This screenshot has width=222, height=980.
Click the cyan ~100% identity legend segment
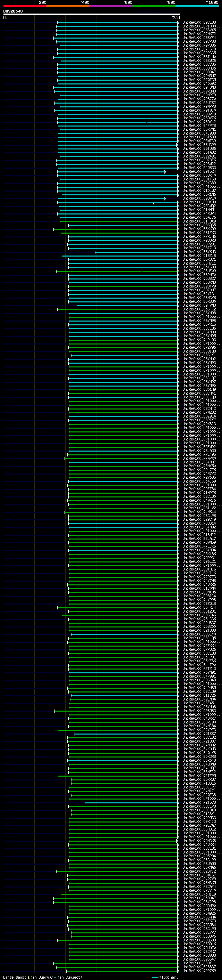pyautogui.click(x=197, y=6)
